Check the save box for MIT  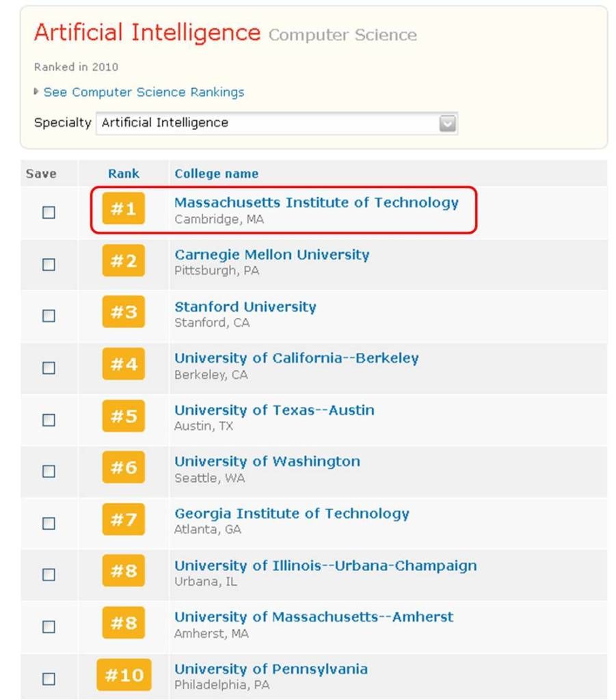49,213
